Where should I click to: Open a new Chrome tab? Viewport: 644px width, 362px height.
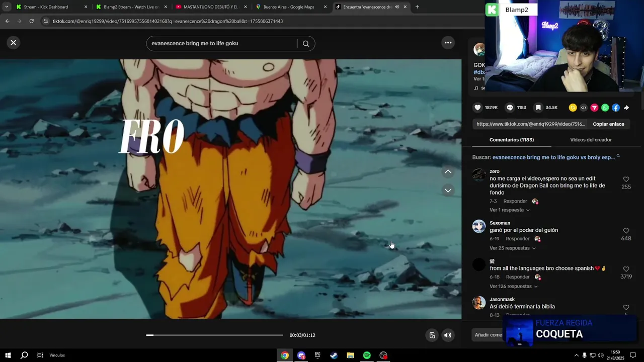(417, 7)
